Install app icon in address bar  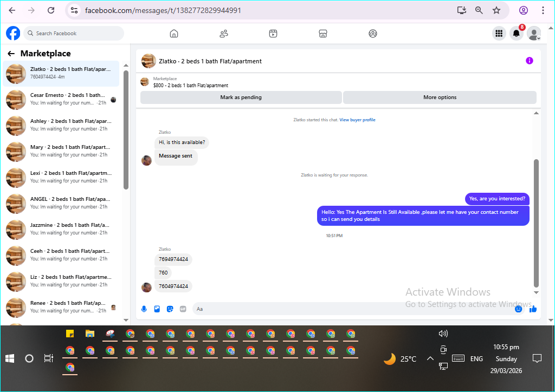[x=462, y=10]
